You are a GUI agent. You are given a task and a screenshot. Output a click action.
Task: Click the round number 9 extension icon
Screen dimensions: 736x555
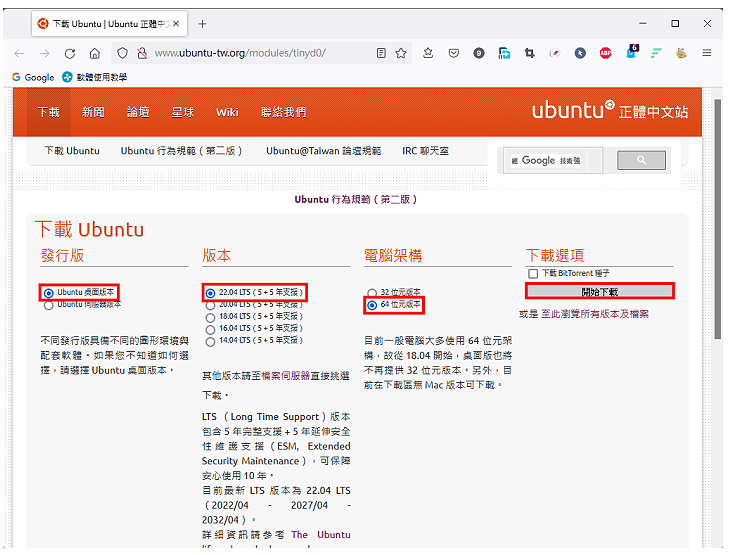click(x=479, y=53)
